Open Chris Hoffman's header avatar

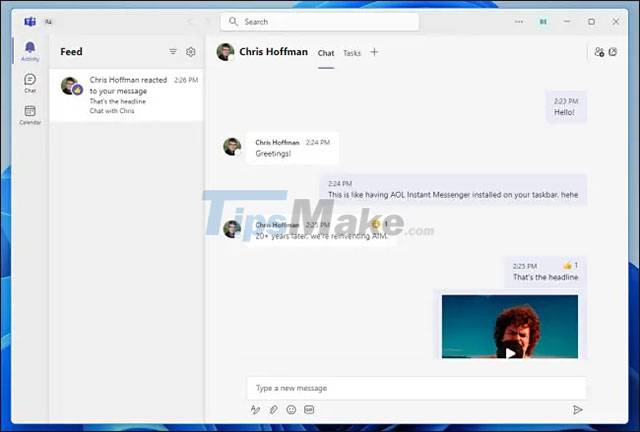tap(225, 52)
